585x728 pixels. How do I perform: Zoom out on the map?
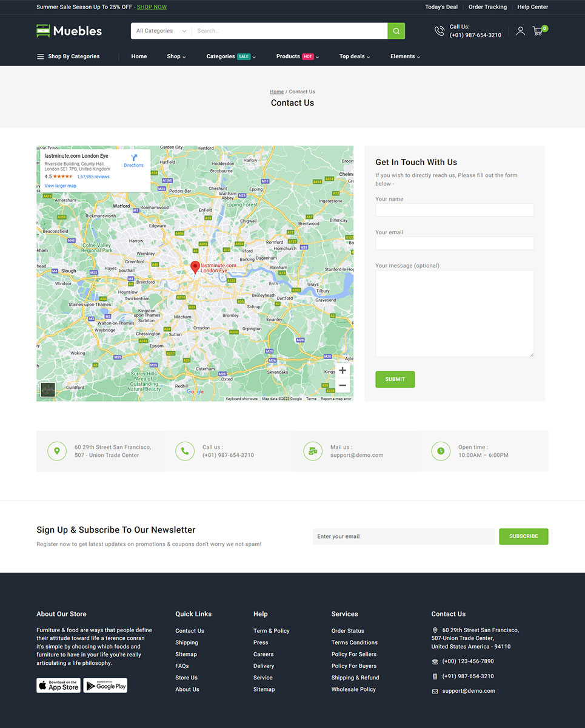[343, 385]
